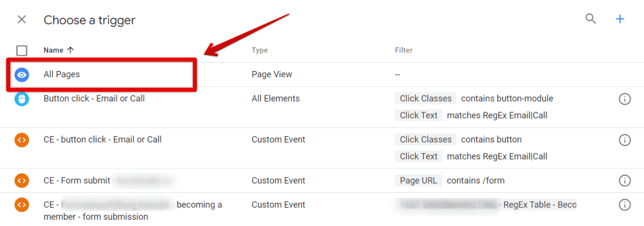Close the Choose a trigger panel
Image resolution: width=644 pixels, height=226 pixels.
tap(22, 19)
